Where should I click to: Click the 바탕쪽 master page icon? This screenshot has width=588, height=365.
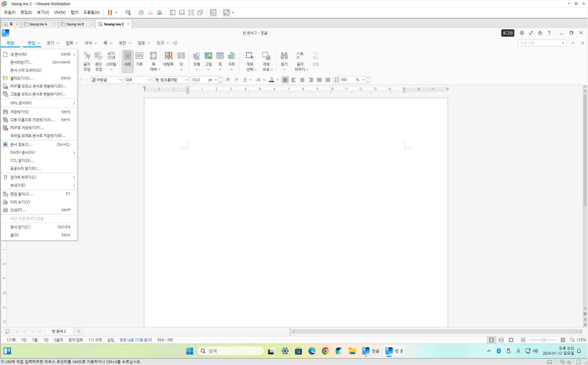click(168, 56)
